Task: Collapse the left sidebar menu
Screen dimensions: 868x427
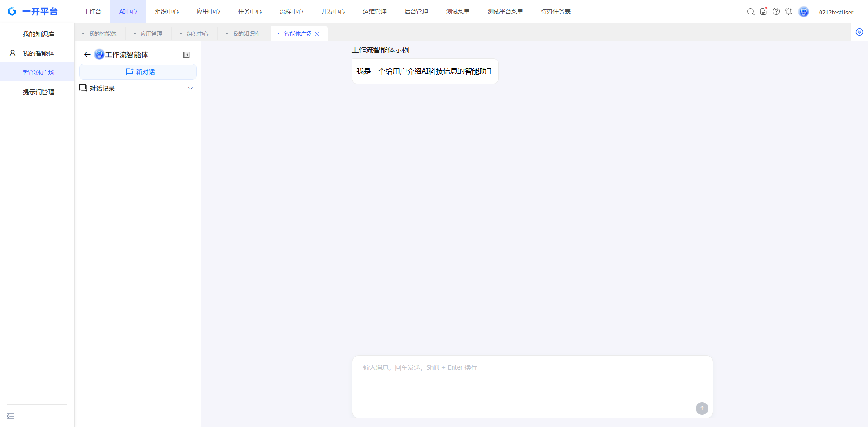Action: point(10,416)
